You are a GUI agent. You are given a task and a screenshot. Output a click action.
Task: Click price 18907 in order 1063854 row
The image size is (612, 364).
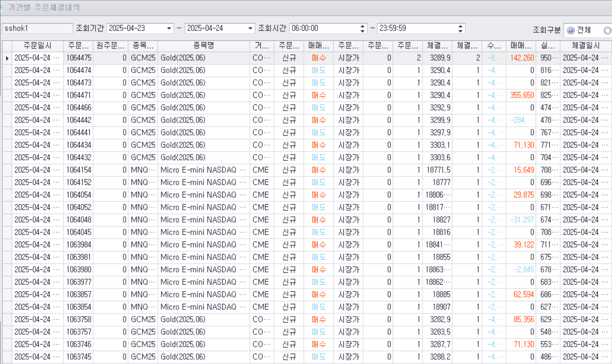point(442,307)
